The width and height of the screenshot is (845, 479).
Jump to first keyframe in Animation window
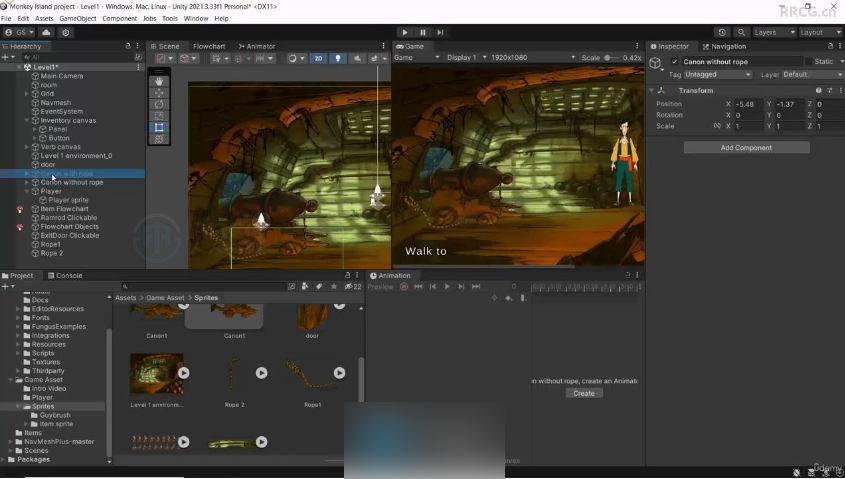418,287
